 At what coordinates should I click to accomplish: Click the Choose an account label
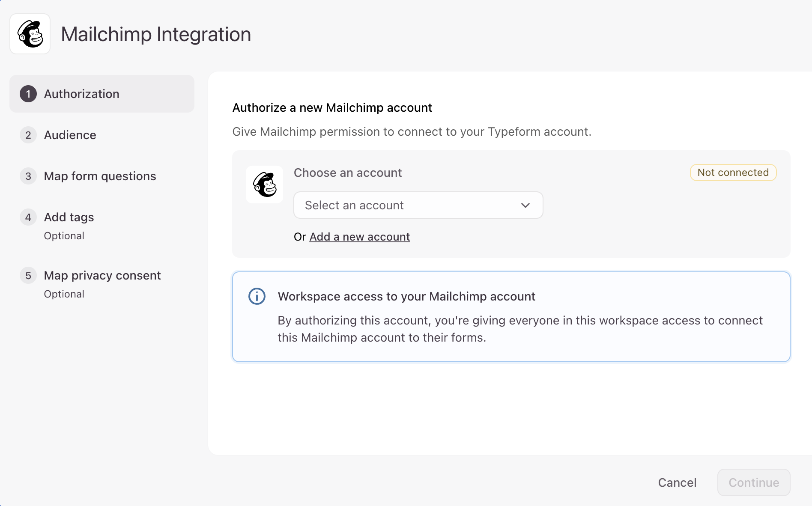348,173
